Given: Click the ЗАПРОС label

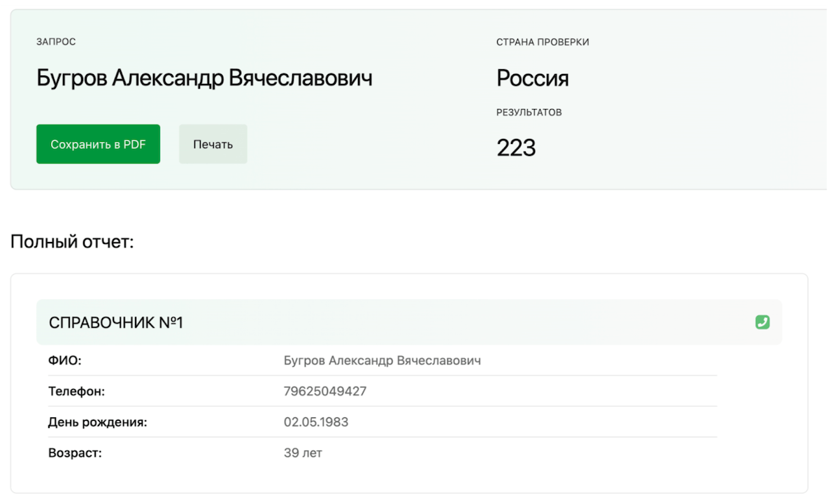Looking at the screenshot, I should click(56, 42).
